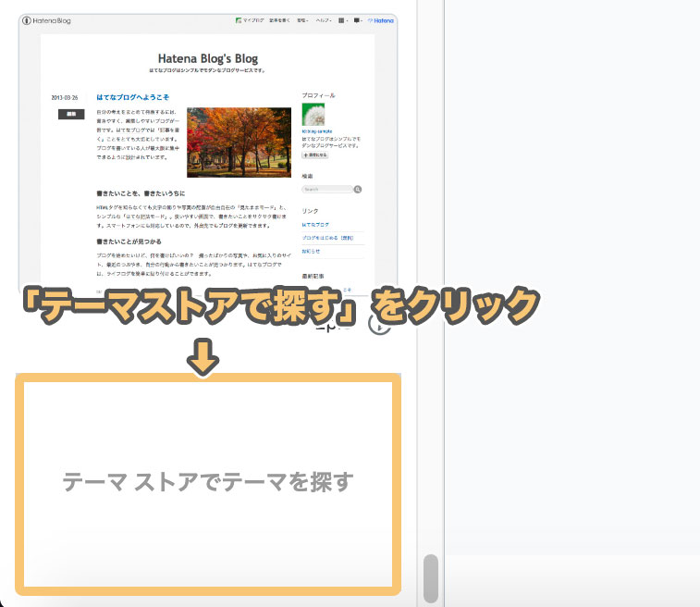The width and height of the screenshot is (700, 607).
Task: Click the dandelion profile avatar
Action: coord(313,116)
